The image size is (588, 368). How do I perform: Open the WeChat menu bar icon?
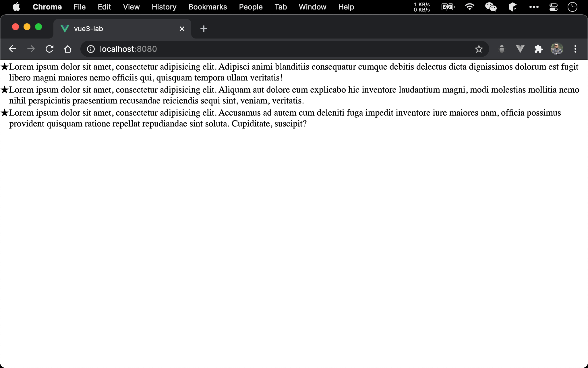click(491, 7)
